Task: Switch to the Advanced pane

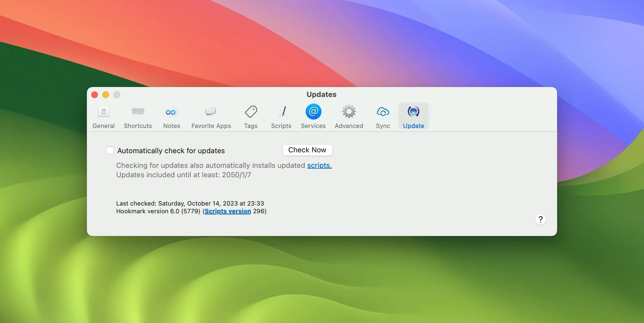Action: tap(349, 116)
